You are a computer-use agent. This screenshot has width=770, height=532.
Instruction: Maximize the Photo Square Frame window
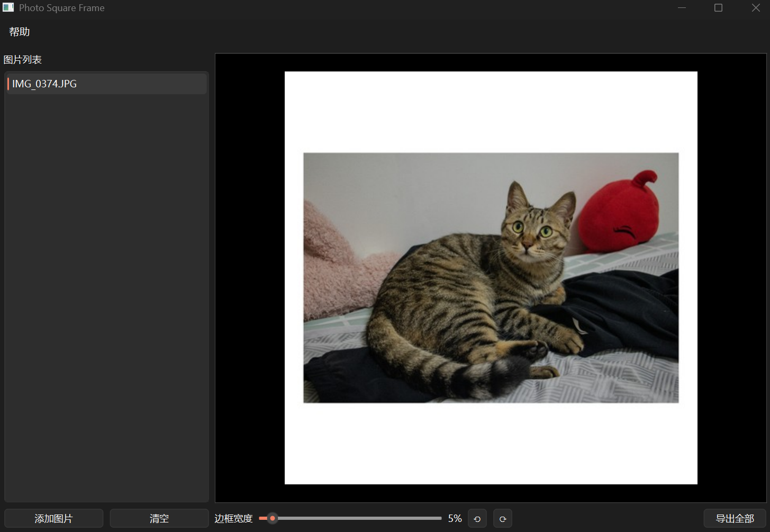point(718,8)
